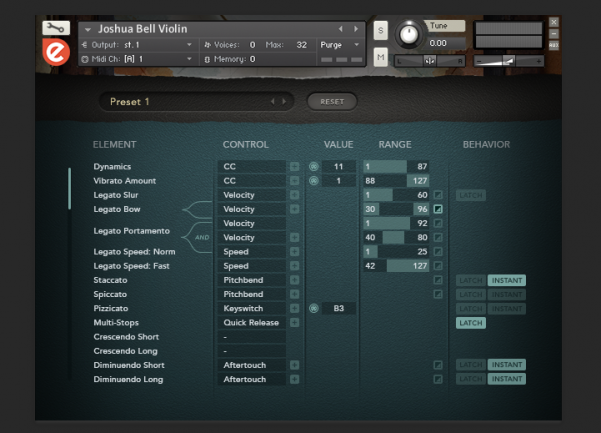Image resolution: width=601 pixels, height=433 pixels.
Task: Toggle INSTANT for Diminuendo Long
Action: coord(507,379)
